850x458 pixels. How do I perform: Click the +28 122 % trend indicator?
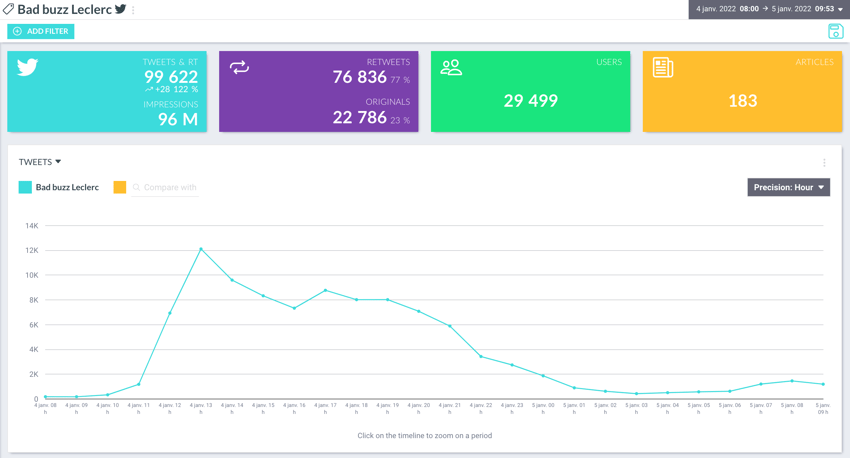171,89
